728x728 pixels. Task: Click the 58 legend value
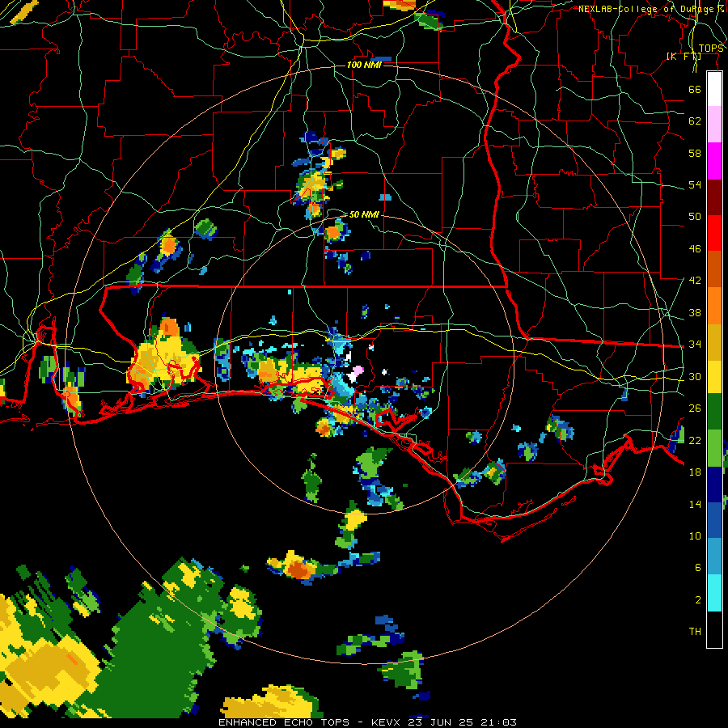click(695, 153)
